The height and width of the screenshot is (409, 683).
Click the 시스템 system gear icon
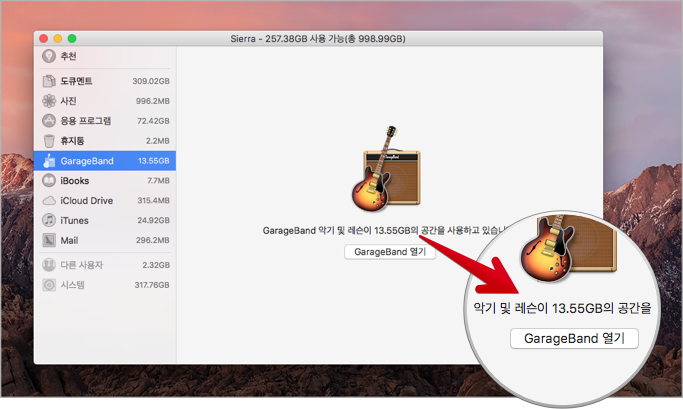[49, 285]
